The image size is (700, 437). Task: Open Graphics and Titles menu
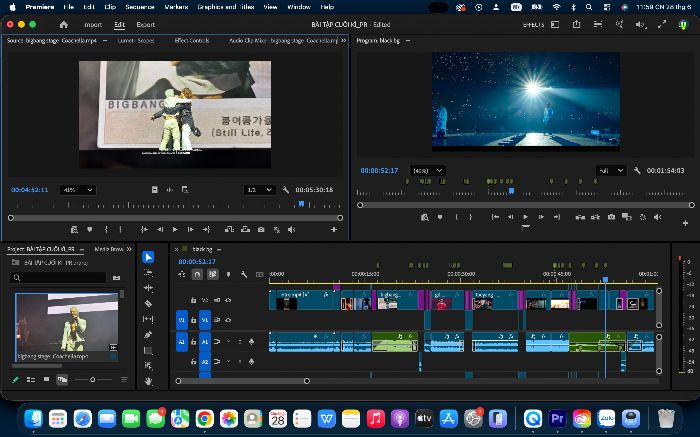coord(226,7)
